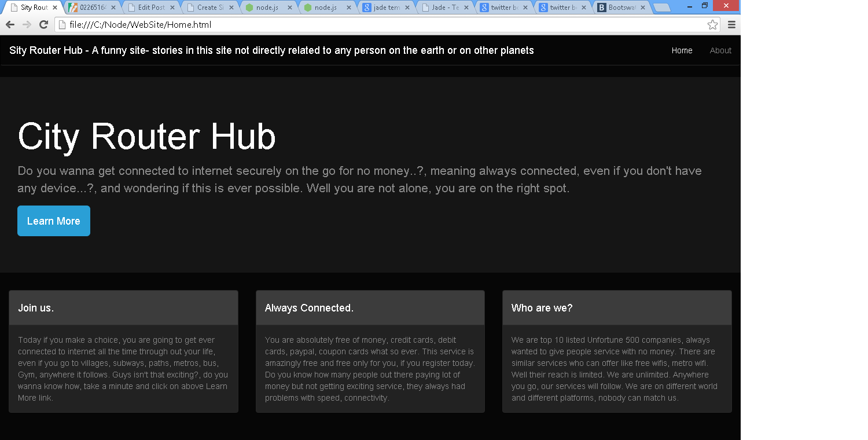Image resolution: width=868 pixels, height=440 pixels.
Task: Switch to the 0226516 tab
Action: [x=93, y=8]
